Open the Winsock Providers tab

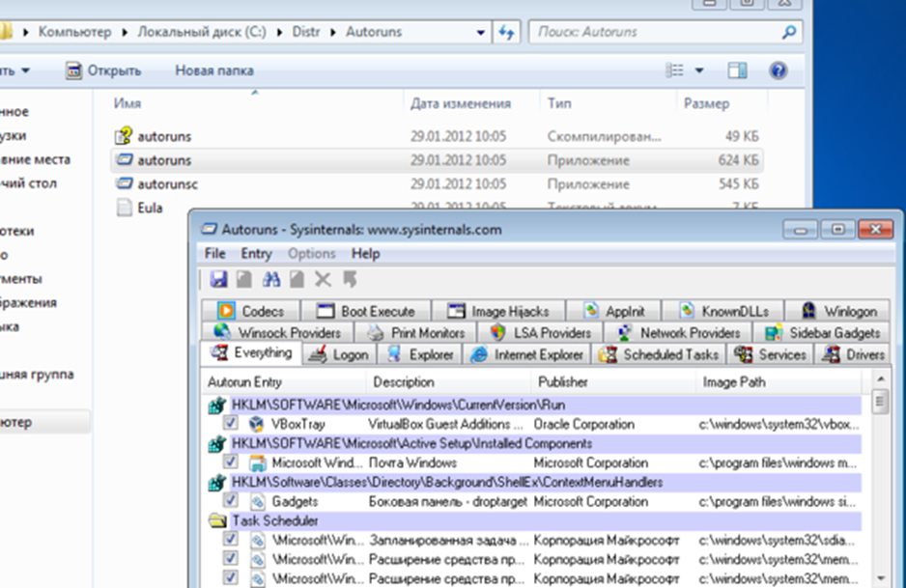coord(277,333)
